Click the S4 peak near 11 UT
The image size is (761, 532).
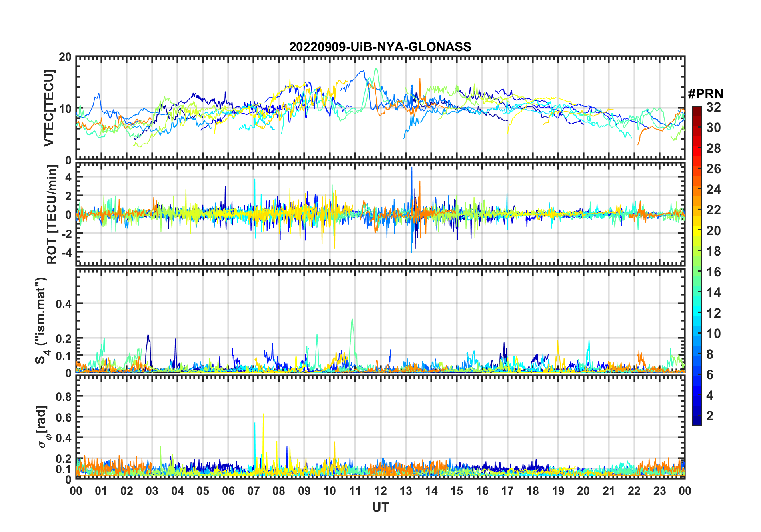click(x=352, y=320)
